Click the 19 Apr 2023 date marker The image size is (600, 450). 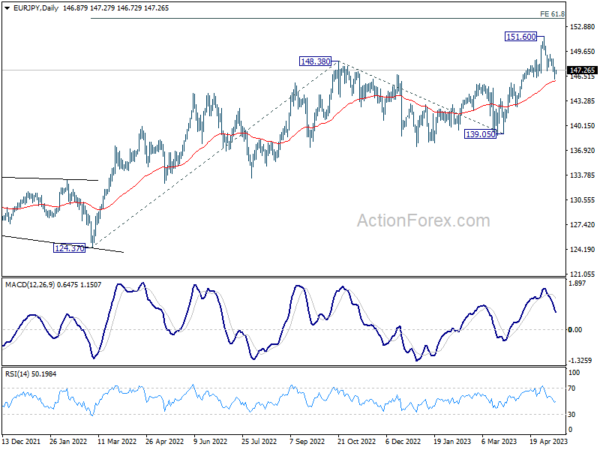point(549,441)
